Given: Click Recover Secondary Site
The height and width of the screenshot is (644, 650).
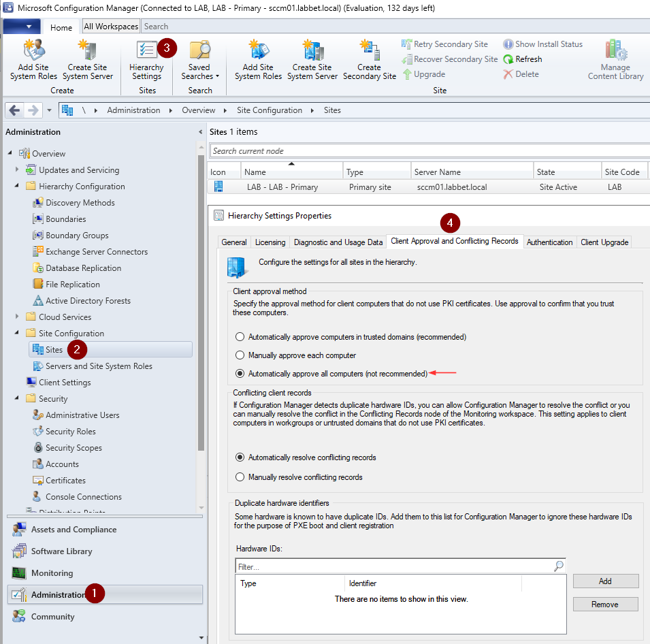Looking at the screenshot, I should coord(449,59).
